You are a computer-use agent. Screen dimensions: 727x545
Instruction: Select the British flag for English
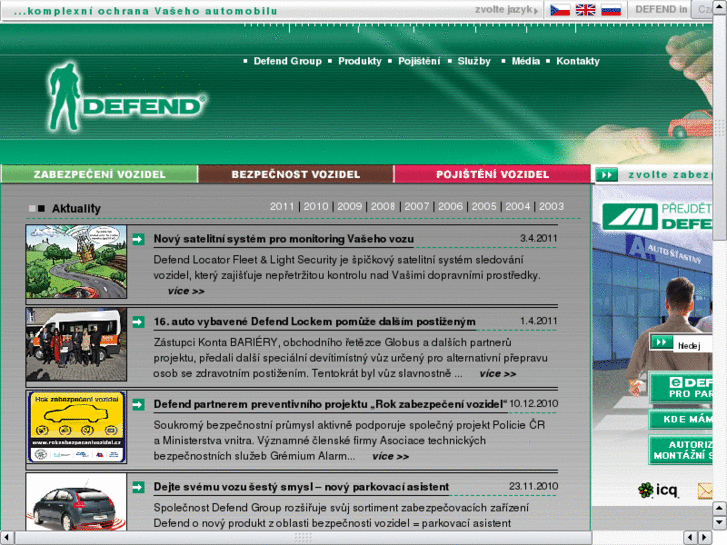pos(586,10)
